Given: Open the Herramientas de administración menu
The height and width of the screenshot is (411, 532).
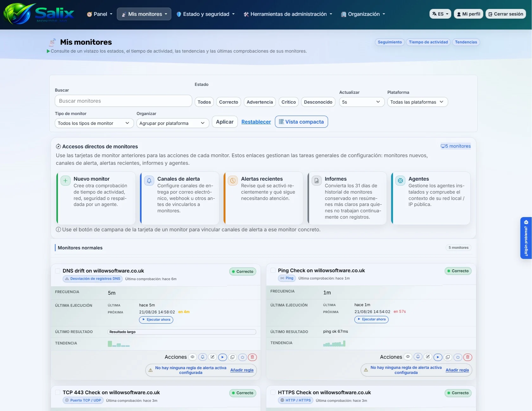Looking at the screenshot, I should point(288,14).
